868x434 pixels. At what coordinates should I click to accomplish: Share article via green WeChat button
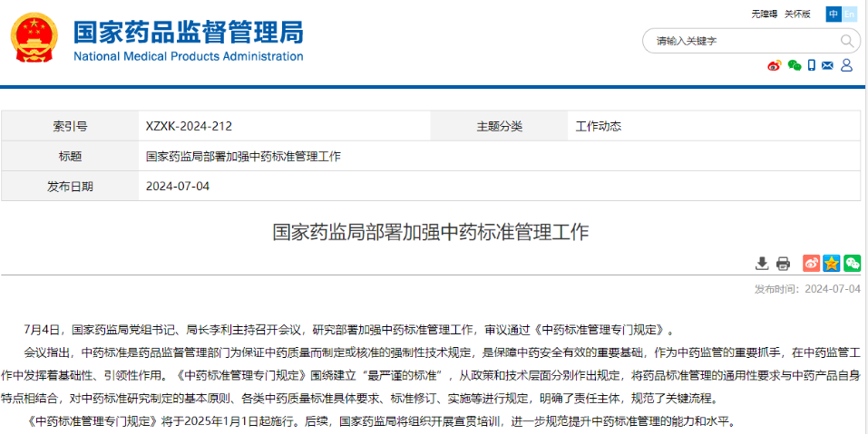pos(852,263)
